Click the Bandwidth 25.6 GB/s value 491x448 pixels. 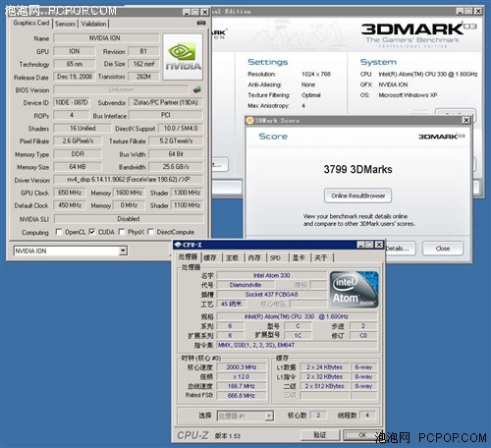pyautogui.click(x=176, y=167)
